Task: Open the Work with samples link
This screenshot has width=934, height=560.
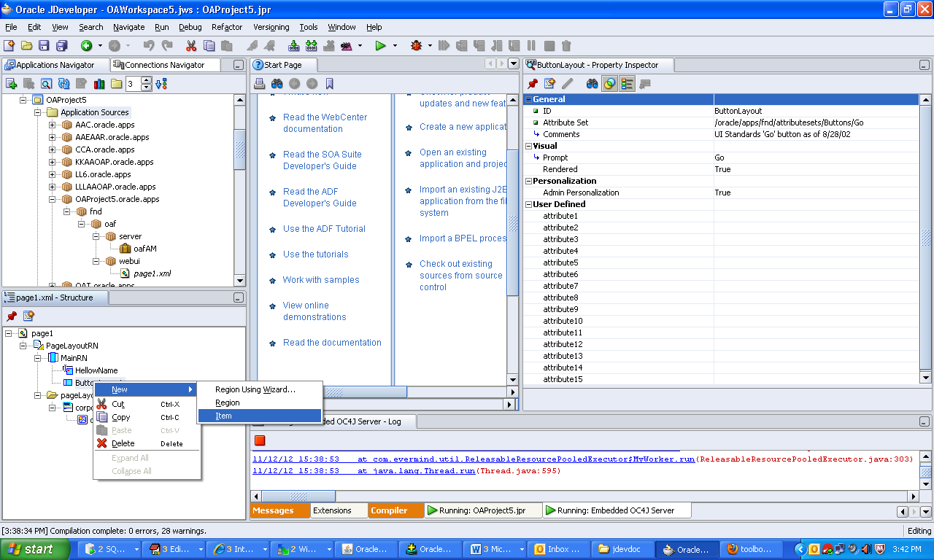Action: [x=321, y=280]
